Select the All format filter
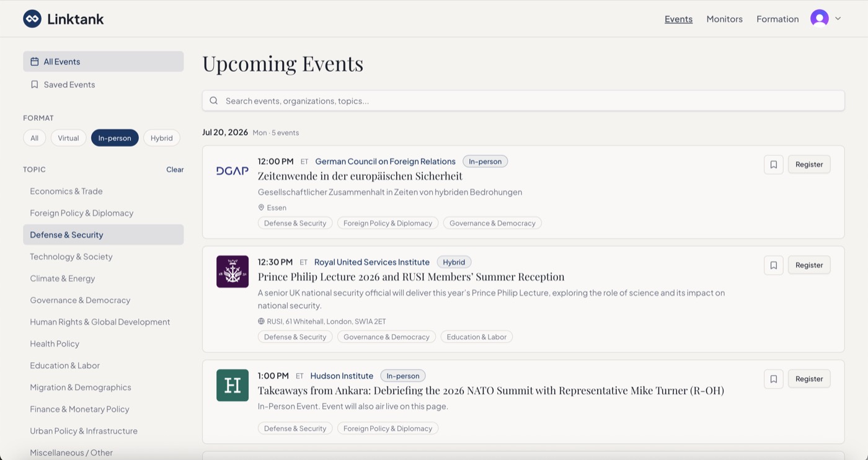The height and width of the screenshot is (460, 868). click(35, 138)
